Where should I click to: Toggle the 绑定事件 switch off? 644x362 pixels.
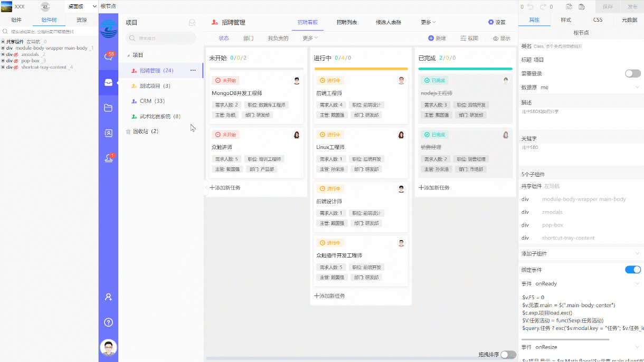click(633, 270)
